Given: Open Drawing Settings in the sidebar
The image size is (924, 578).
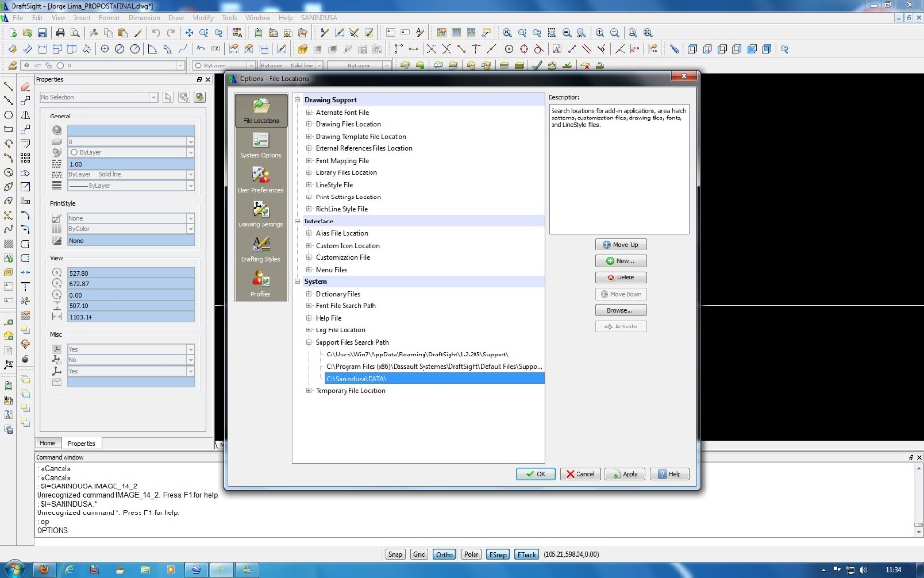Looking at the screenshot, I should [x=261, y=214].
